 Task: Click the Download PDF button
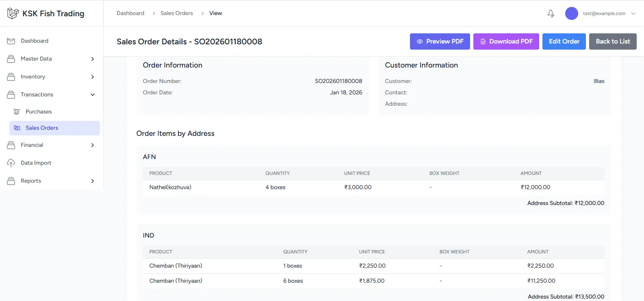click(506, 41)
